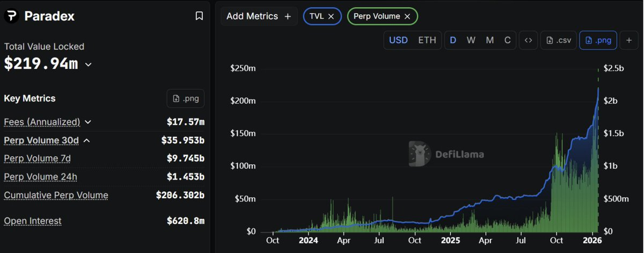Remove the Perp Volume metric chip
Viewport: 644px width, 253px height.
coord(407,16)
